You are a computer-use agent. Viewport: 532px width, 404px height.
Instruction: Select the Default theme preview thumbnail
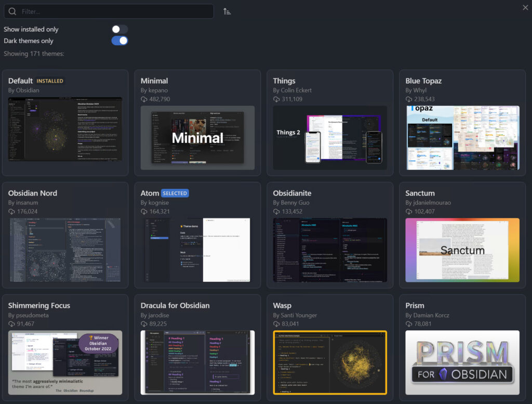tap(65, 129)
